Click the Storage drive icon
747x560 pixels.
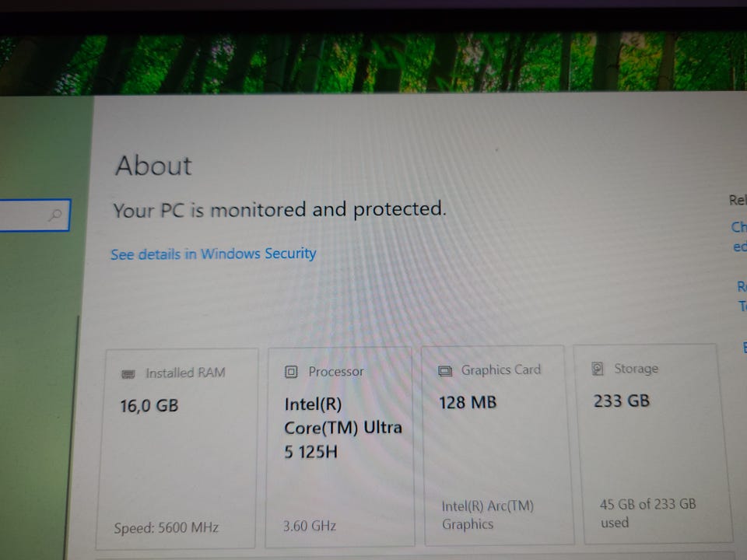point(598,369)
